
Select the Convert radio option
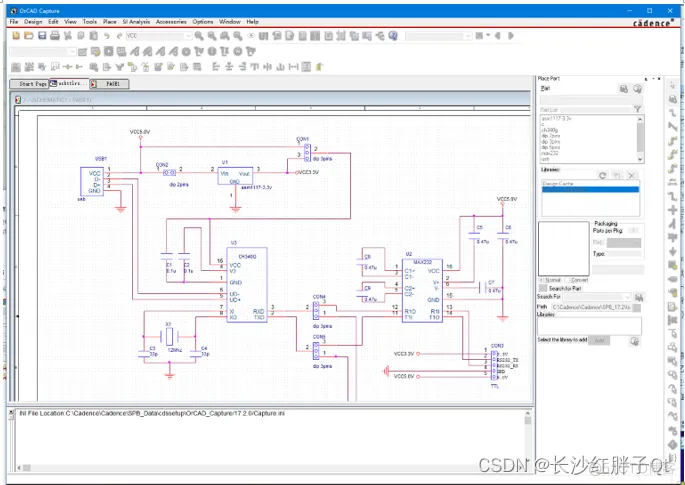click(577, 280)
